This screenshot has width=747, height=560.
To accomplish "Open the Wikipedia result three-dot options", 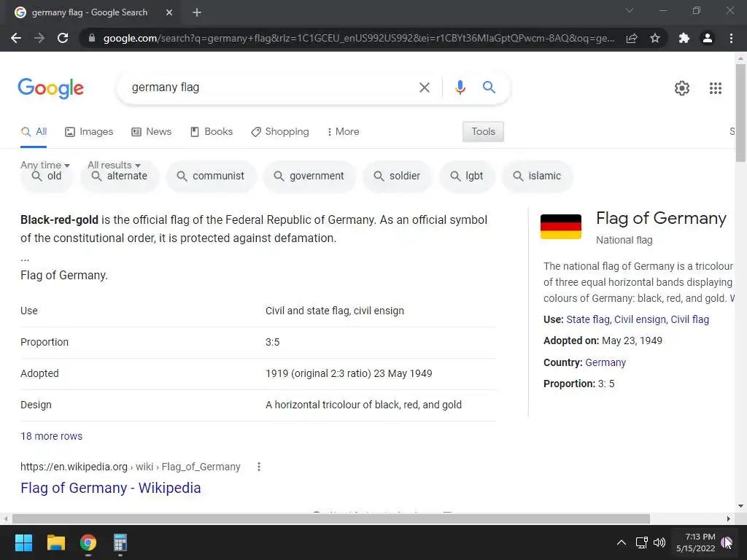I will [259, 467].
